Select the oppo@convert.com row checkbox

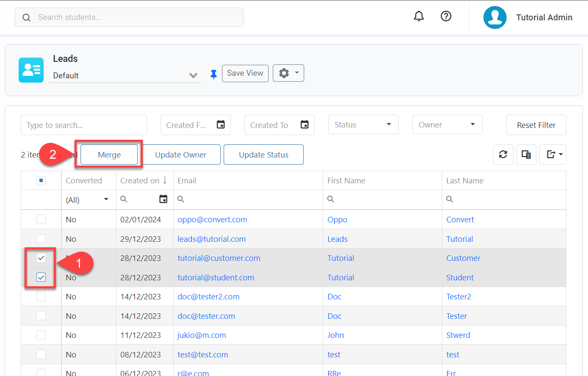click(x=41, y=219)
